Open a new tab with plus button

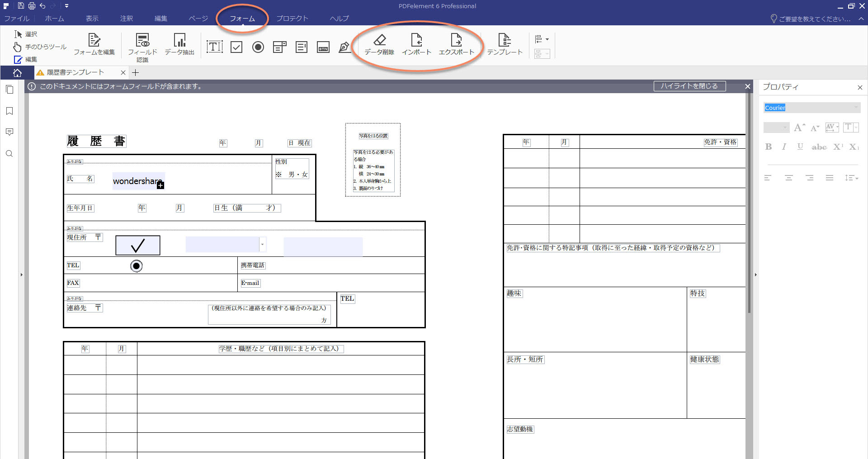point(136,72)
